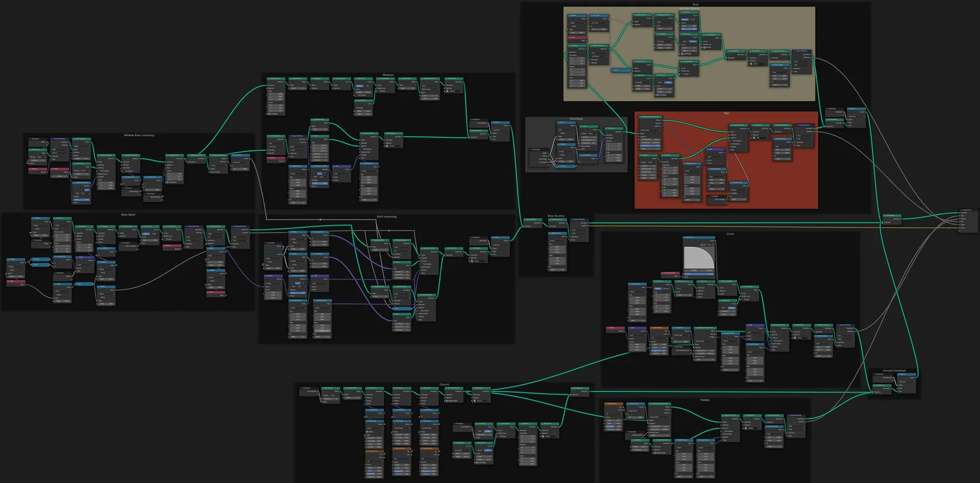Click the Base Spiral frame title

coord(128,215)
